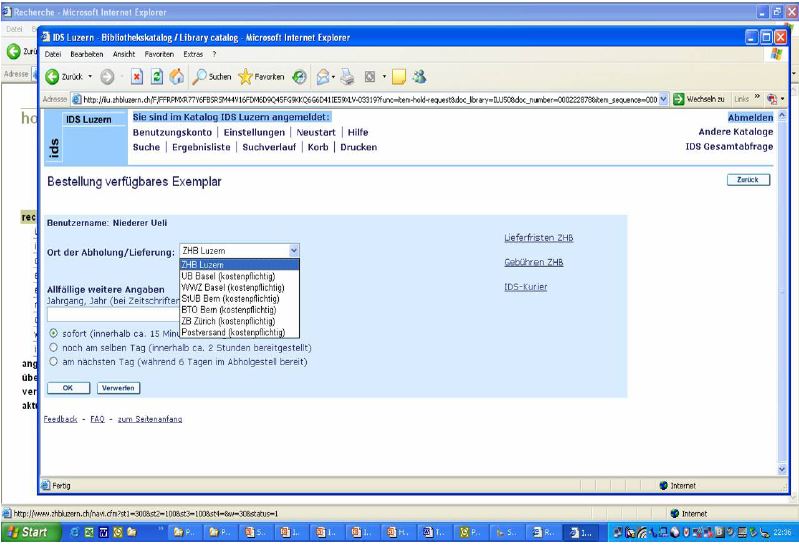This screenshot has height=545, width=799.
Task: Open the Lieferfristen ZHB link
Action: (x=544, y=237)
